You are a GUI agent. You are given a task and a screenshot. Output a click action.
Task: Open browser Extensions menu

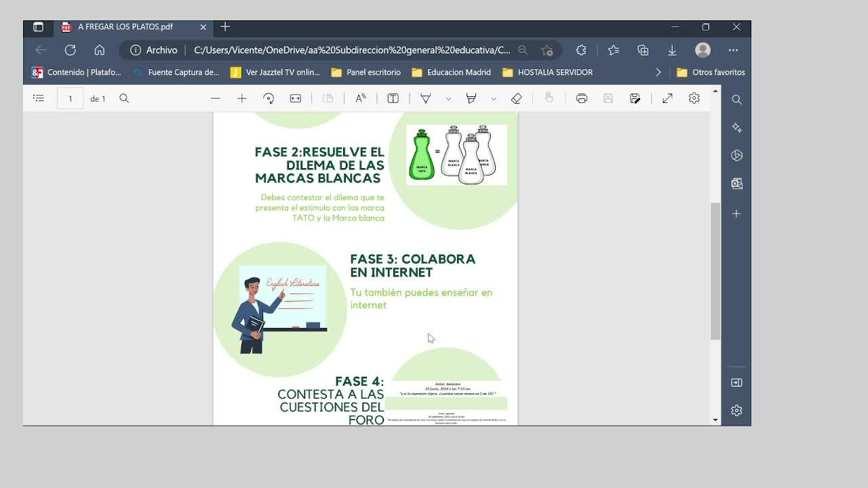(x=581, y=50)
